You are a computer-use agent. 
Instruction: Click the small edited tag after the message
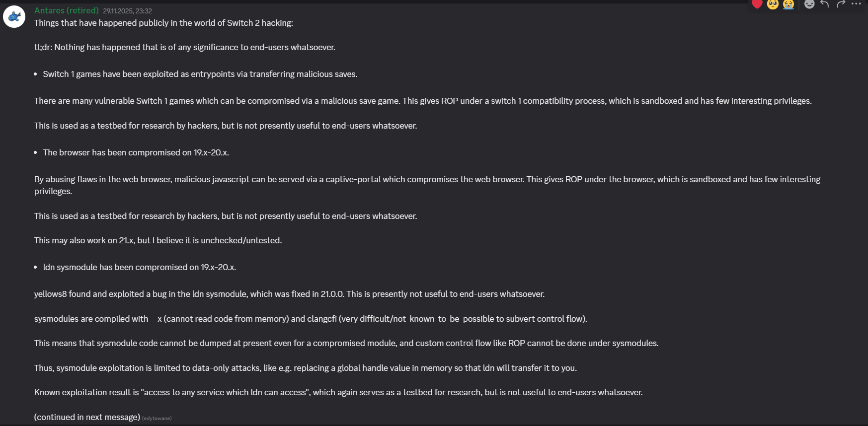[x=157, y=419]
